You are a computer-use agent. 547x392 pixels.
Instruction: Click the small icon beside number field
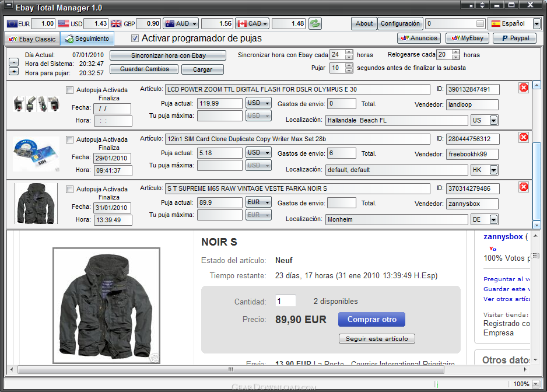coord(481,24)
